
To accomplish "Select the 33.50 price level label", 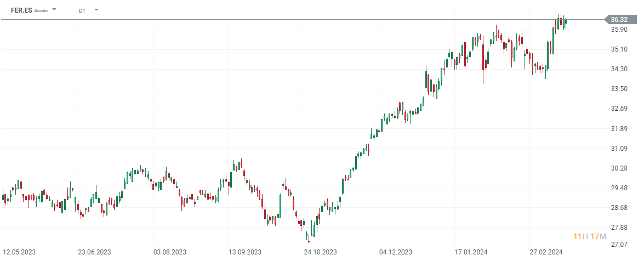I will tap(619, 89).
